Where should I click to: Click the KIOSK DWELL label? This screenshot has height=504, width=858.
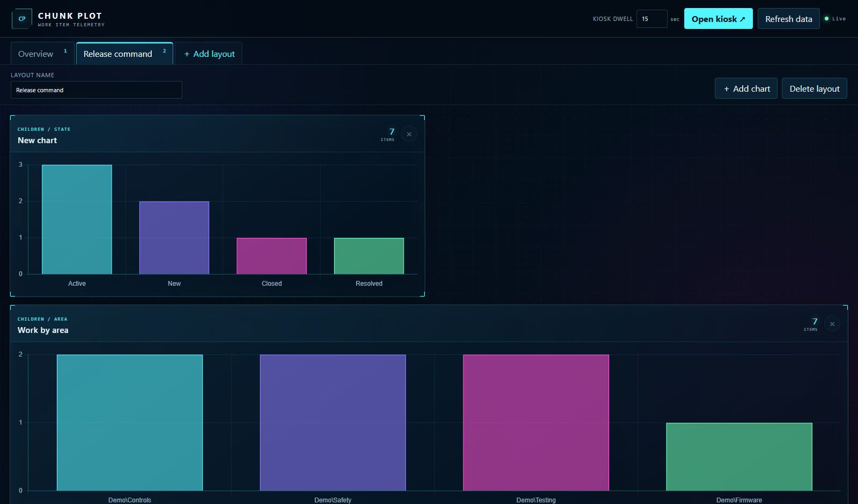613,19
